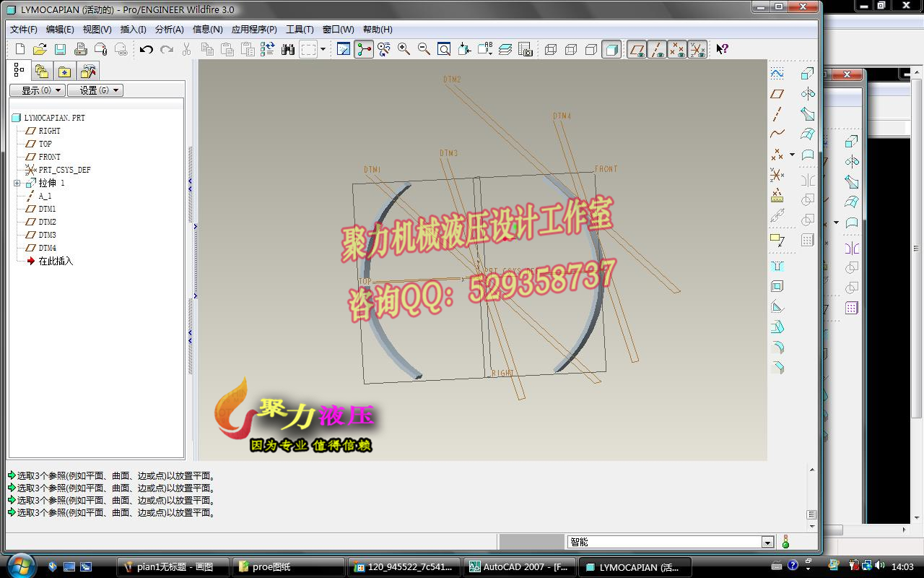924x578 pixels.
Task: Click the Zoom In magnifier icon
Action: pyautogui.click(x=402, y=49)
